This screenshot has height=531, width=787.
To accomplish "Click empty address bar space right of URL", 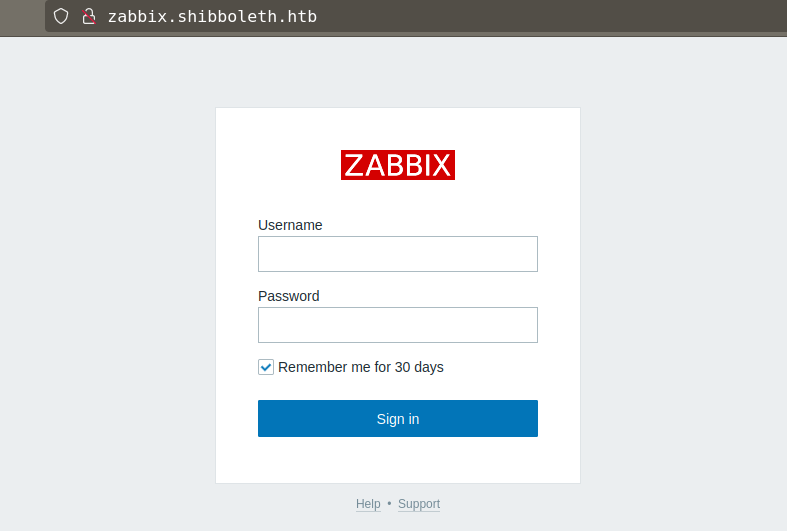I will coord(550,16).
